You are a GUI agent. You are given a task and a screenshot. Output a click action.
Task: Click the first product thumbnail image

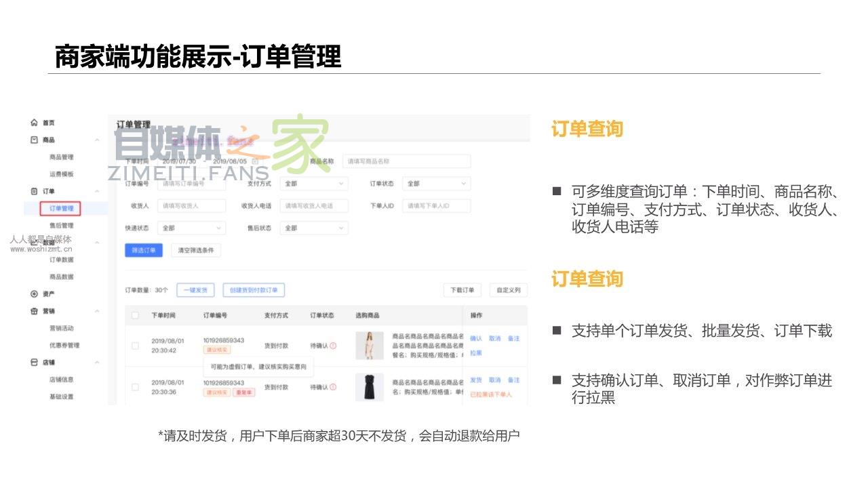coord(370,346)
